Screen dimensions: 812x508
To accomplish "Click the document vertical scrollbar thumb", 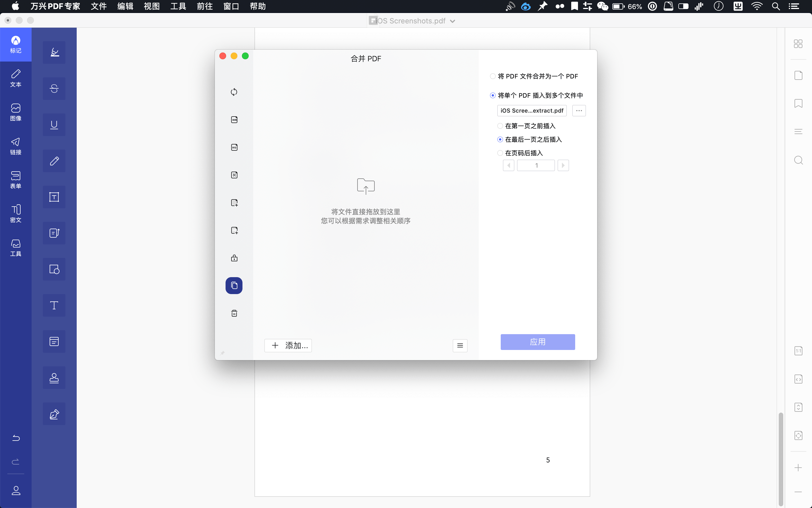I will click(781, 459).
